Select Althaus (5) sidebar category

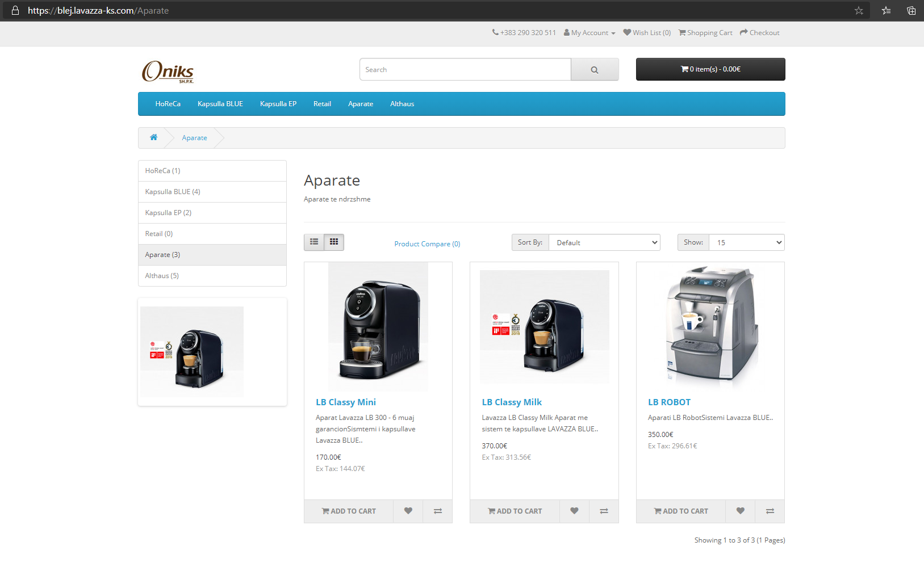212,276
